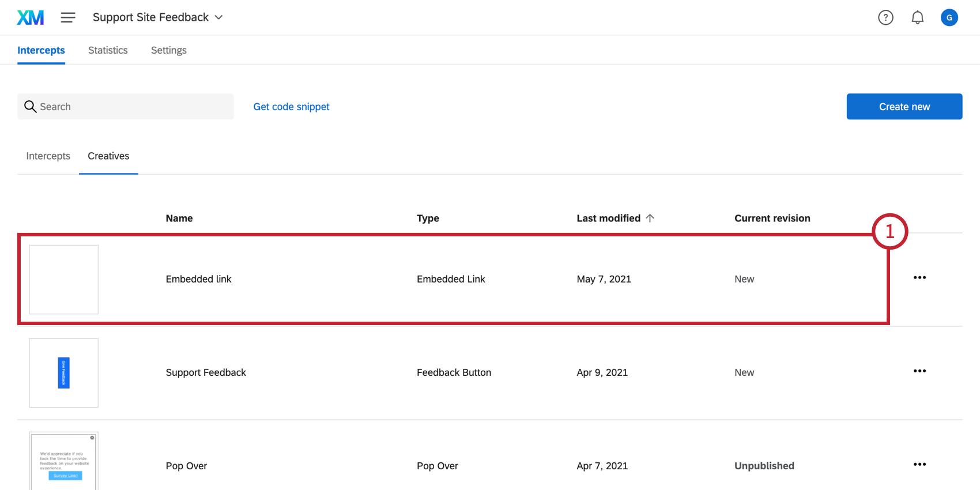
Task: Switch to the Statistics tab
Action: pos(108,50)
